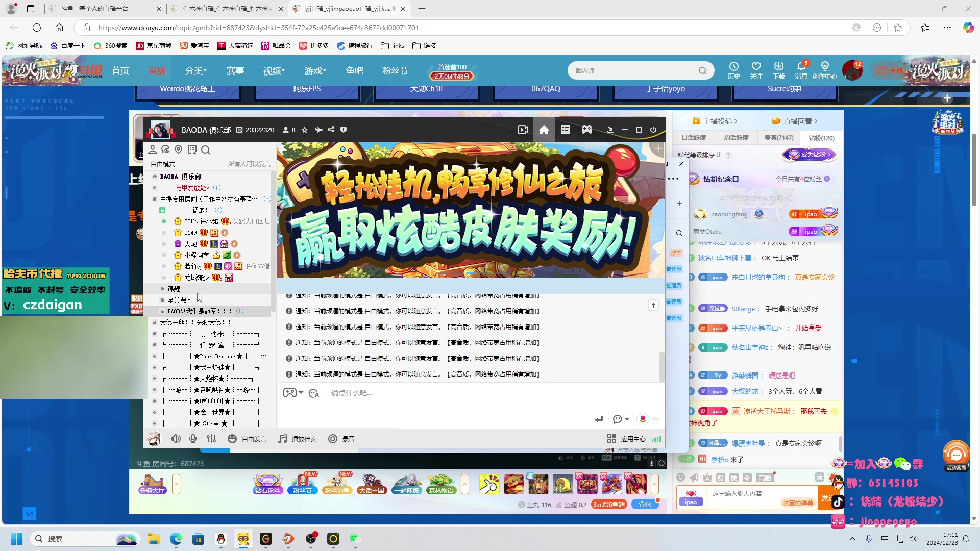The width and height of the screenshot is (980, 551).
Task: Click the game controller icon in toolbar
Action: (x=587, y=129)
